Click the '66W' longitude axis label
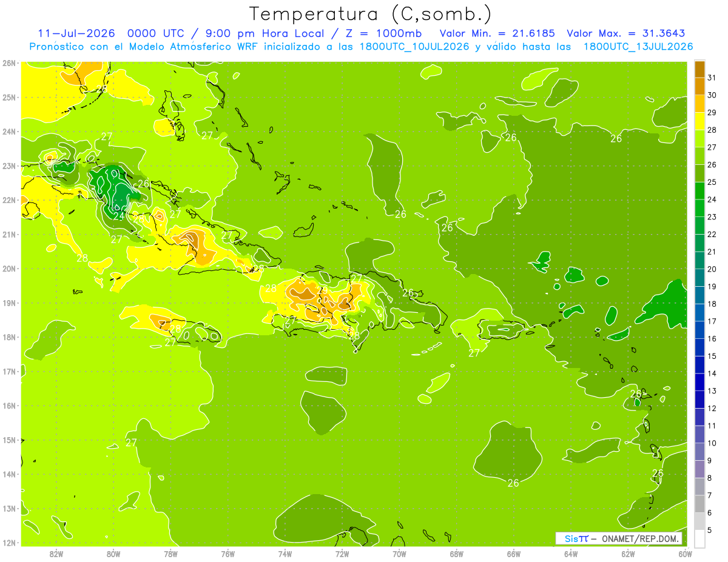Image resolution: width=728 pixels, height=562 pixels. [x=514, y=554]
